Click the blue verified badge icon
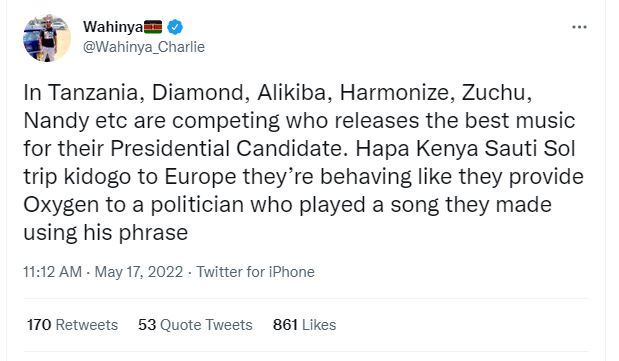Viewport: 619px width, 361px height. [x=175, y=27]
